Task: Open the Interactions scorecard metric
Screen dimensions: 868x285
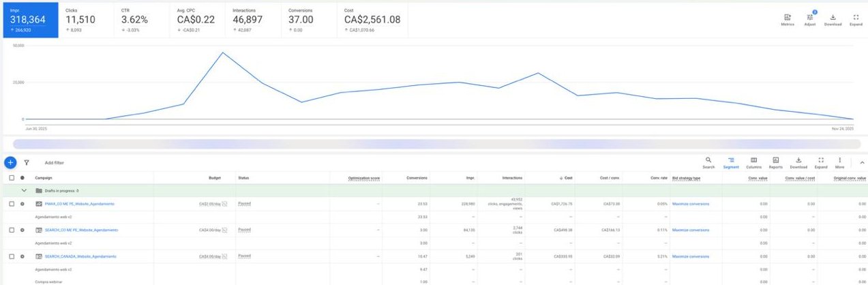Action: 254,19
